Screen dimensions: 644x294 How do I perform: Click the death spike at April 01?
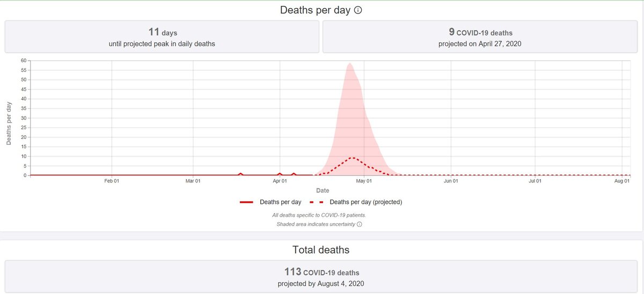[x=280, y=174]
